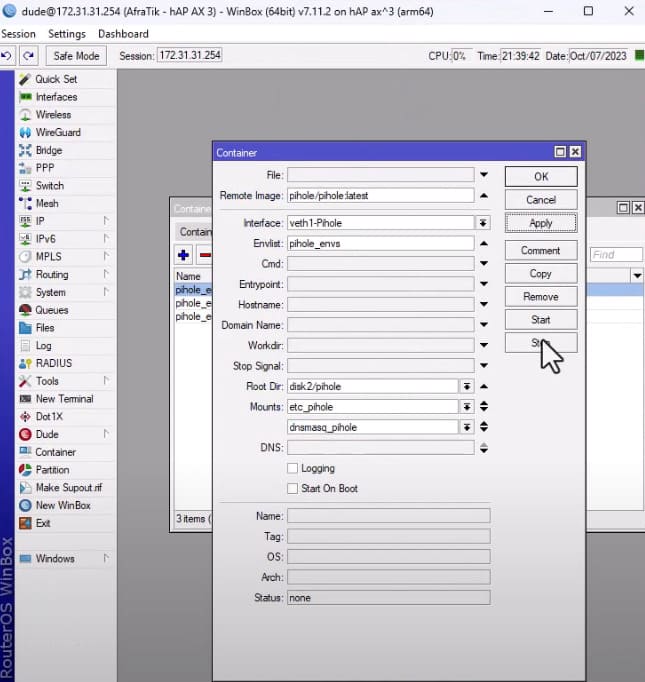
Task: Click the Copy button
Action: [x=541, y=274]
